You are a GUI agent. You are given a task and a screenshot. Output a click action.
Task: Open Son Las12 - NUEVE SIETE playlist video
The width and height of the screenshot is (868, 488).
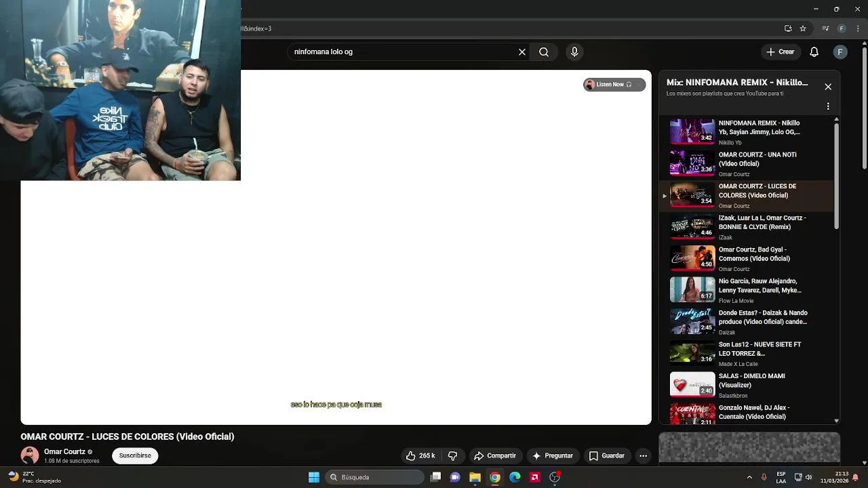(746, 353)
